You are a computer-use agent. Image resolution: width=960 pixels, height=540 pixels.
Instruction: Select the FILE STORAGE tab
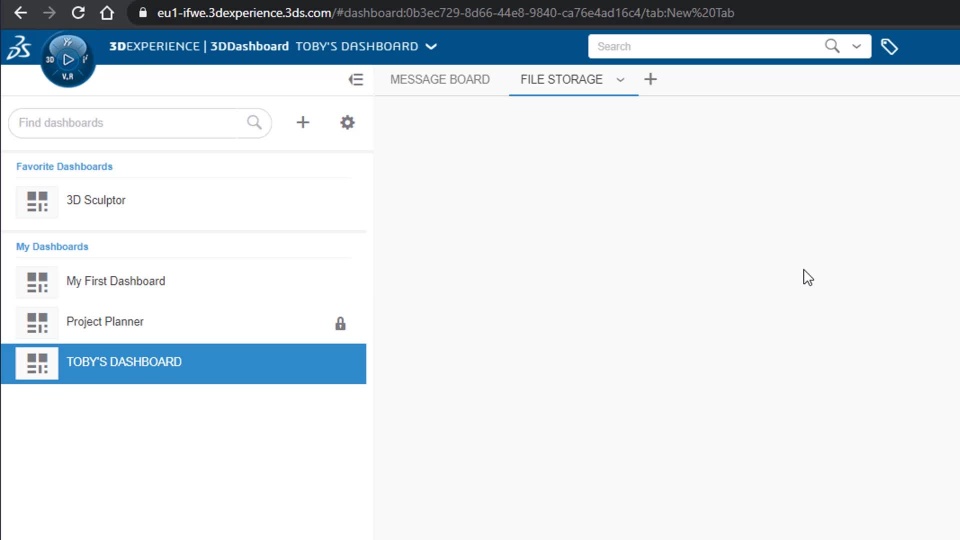[x=561, y=80]
